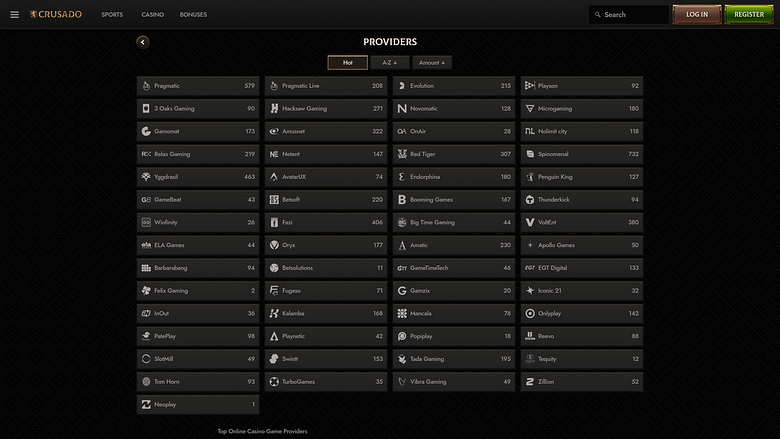780x439 pixels.
Task: Open the Spinomenal provider
Action: 582,154
